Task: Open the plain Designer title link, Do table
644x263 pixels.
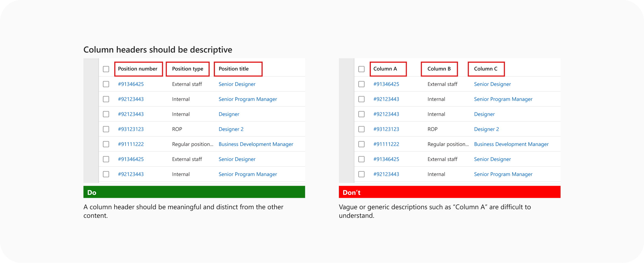Action: pos(229,114)
